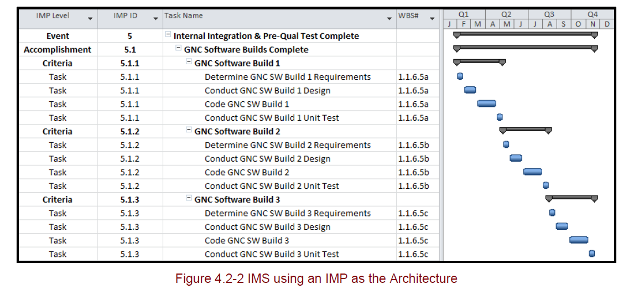Select the Conduct GNC SW Build 1 Design bar
The image size is (644, 294).
pos(470,90)
